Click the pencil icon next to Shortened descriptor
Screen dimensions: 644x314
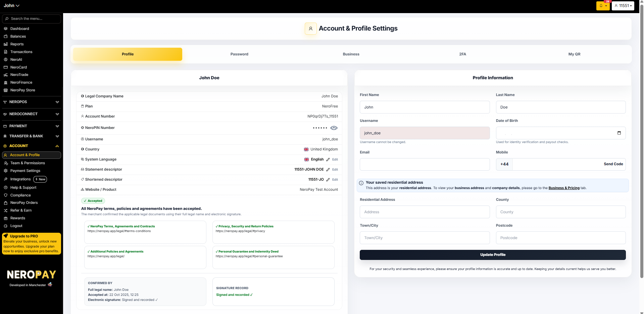[328, 180]
